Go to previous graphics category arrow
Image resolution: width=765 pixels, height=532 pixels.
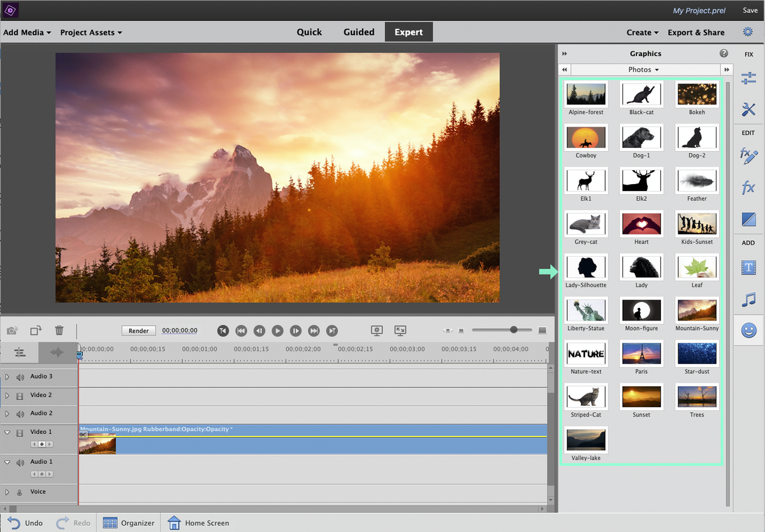click(564, 69)
